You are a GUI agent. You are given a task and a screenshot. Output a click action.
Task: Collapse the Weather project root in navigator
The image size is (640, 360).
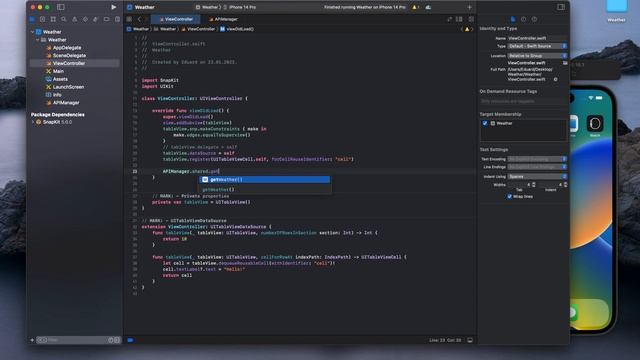click(x=33, y=32)
